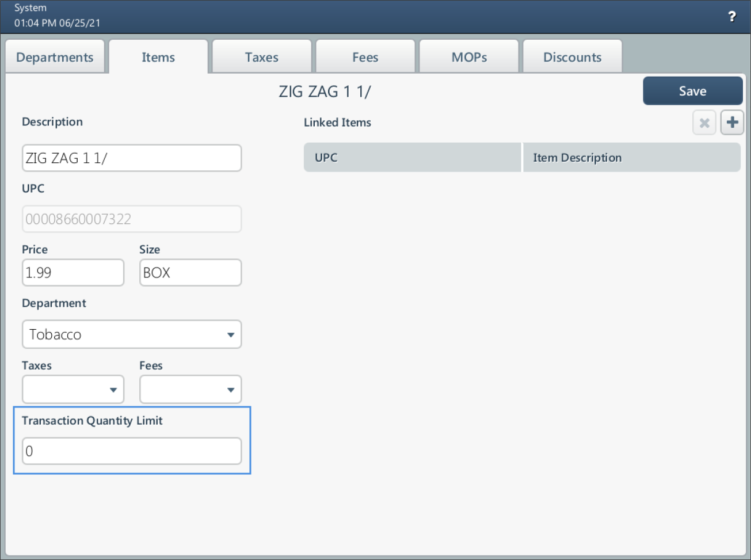This screenshot has width=751, height=560.
Task: Select the Price field showing 1.99
Action: coord(73,272)
